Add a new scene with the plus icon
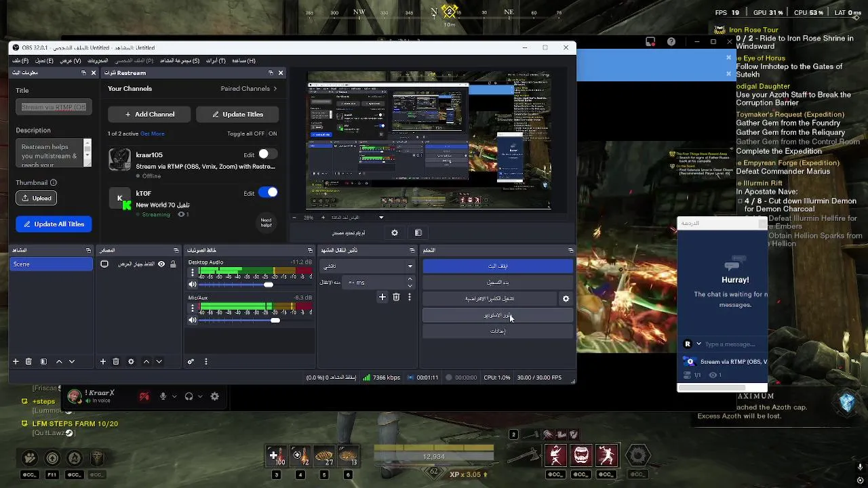868x488 pixels. 16,361
